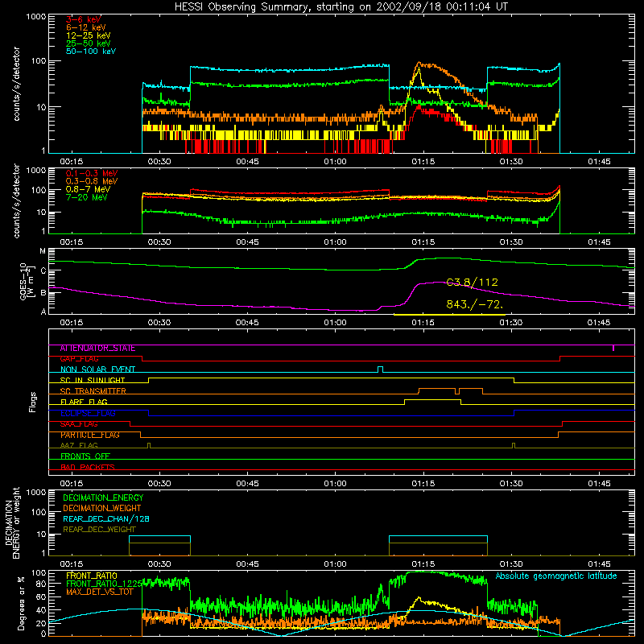Select the orange 6-12 keV legend label

(86, 27)
